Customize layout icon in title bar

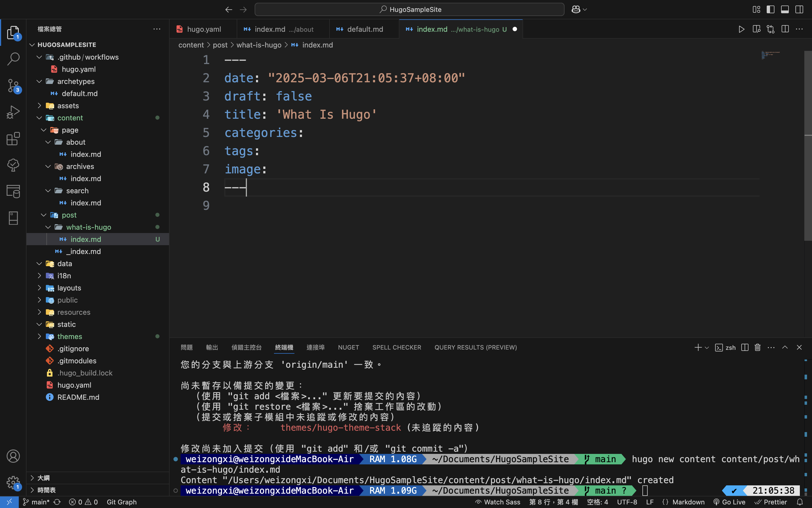pos(756,9)
